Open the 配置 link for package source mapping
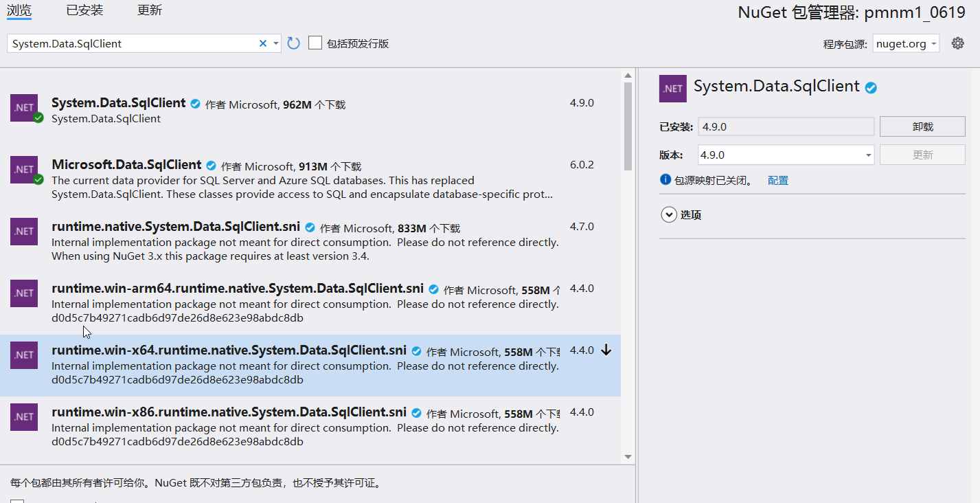Screen dimensions: 980x503 [x=778, y=180]
